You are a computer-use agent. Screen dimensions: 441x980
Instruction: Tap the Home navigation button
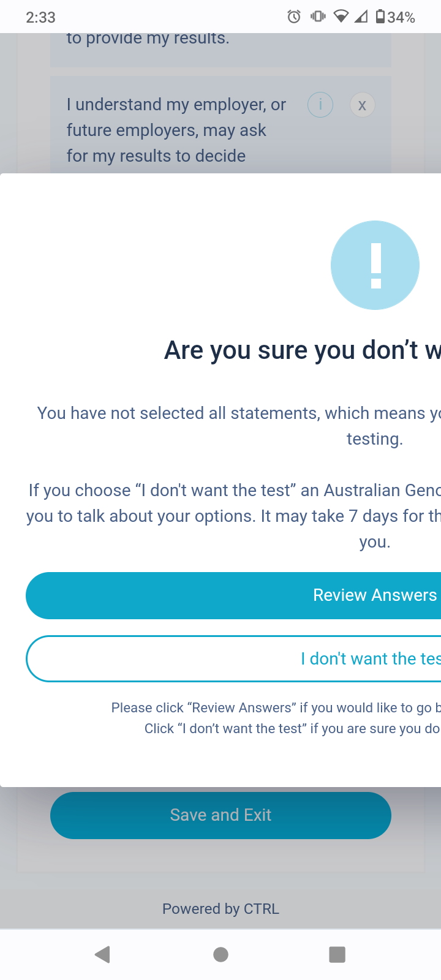tap(221, 954)
